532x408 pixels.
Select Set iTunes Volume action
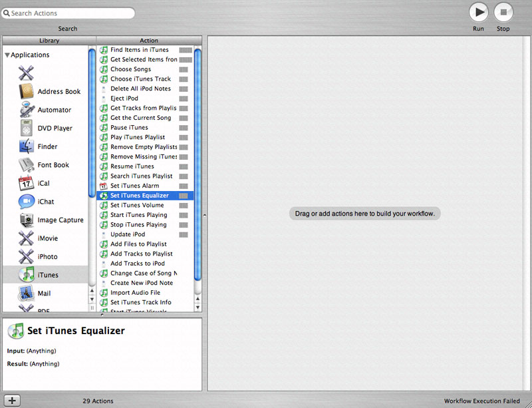pos(145,205)
